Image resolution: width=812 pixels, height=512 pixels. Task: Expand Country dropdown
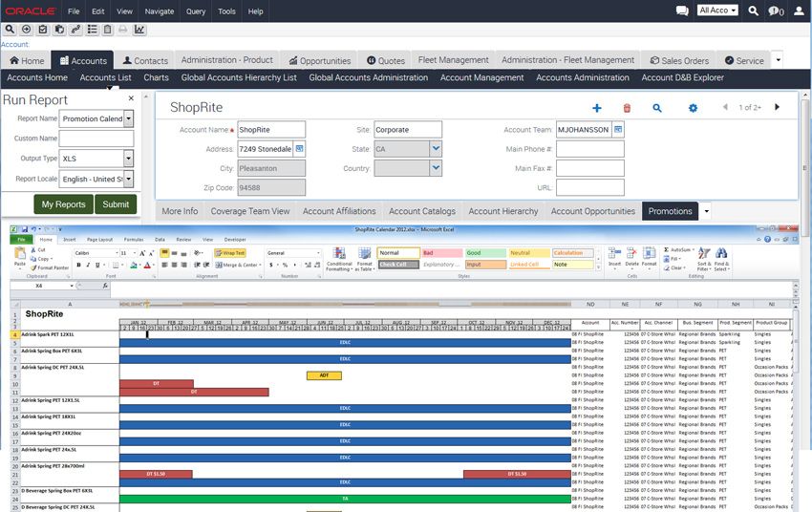(436, 168)
